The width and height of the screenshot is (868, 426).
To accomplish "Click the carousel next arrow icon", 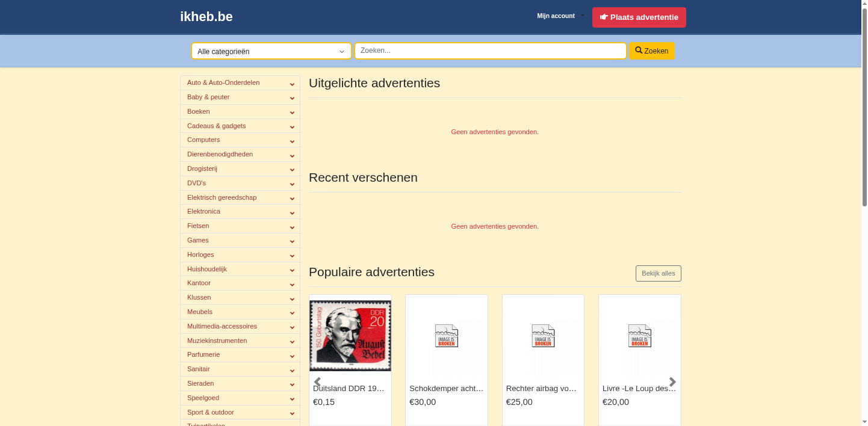I will 672,382.
